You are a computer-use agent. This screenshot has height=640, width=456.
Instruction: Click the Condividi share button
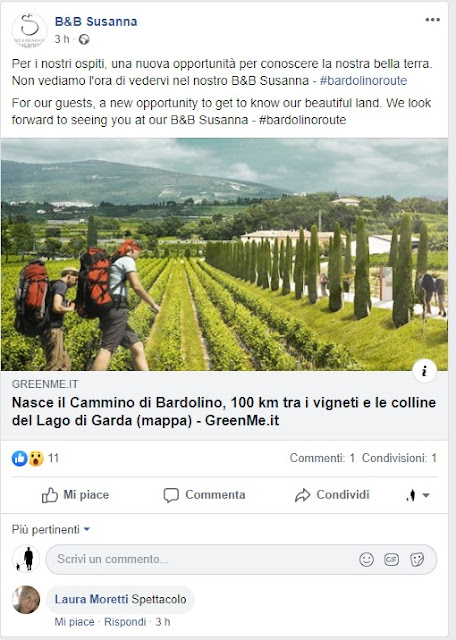[332, 495]
